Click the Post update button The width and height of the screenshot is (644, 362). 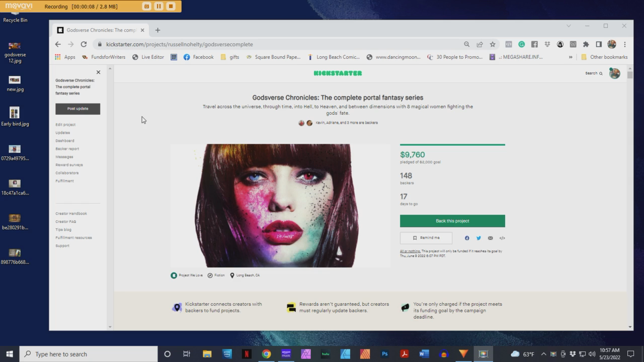coord(78,109)
